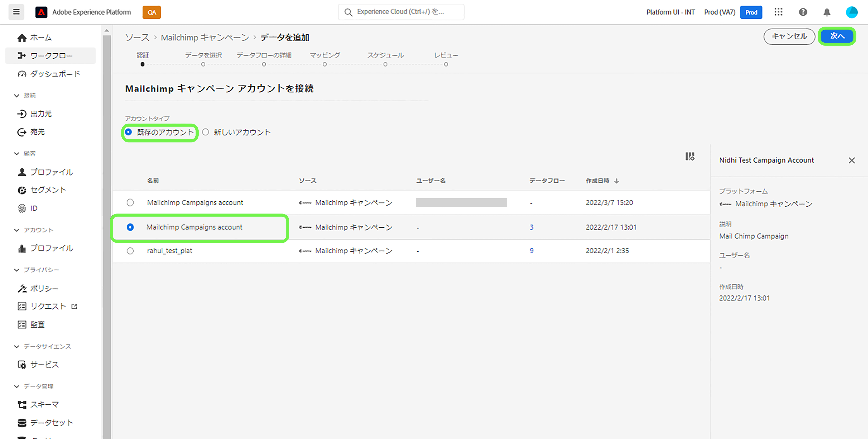Select the first Mailchimp Campaigns account radio

(x=130, y=202)
